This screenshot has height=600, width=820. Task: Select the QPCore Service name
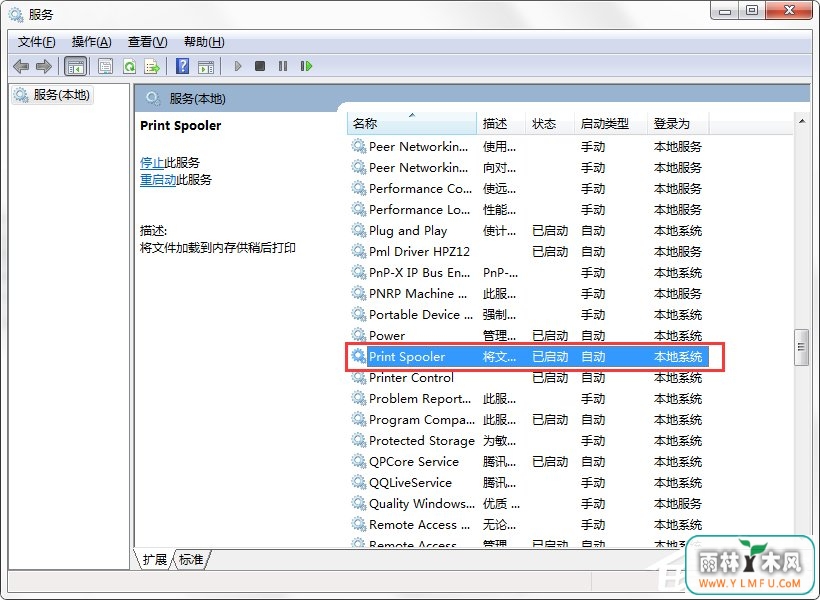tap(414, 461)
